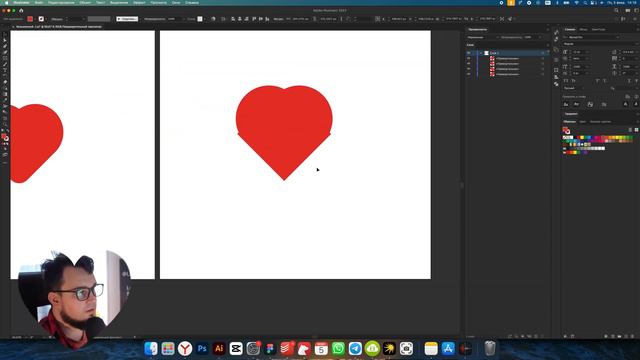Open the Edit menu
This screenshot has height=360, width=640.
pyautogui.click(x=61, y=2)
